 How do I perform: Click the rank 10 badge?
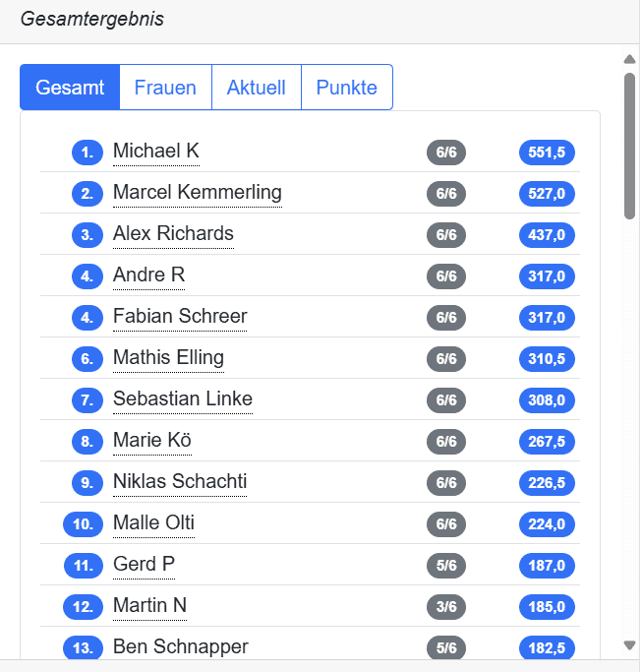[x=84, y=524]
